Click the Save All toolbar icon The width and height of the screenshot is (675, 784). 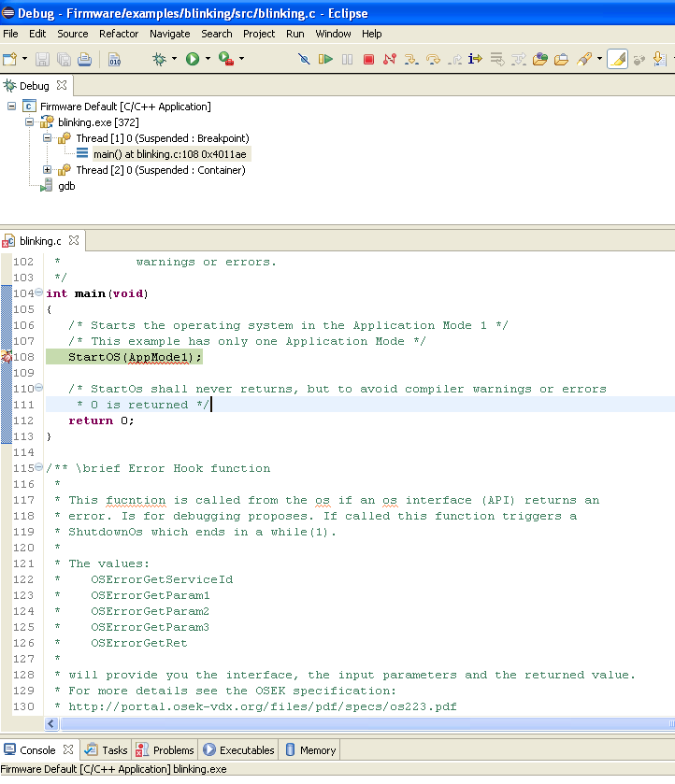click(64, 60)
